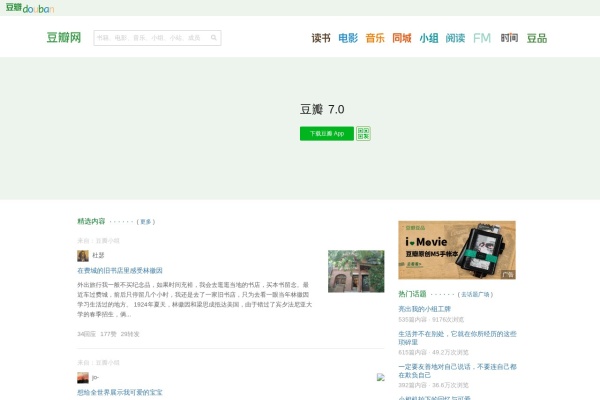Open 去话题广场 link

(x=475, y=294)
